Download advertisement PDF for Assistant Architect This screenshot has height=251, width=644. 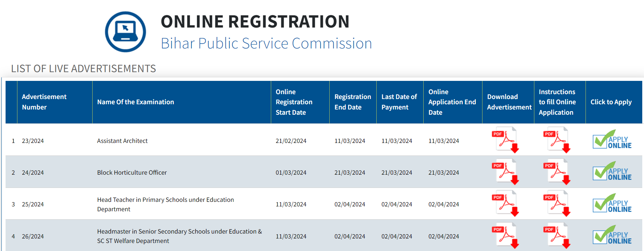[505, 140]
